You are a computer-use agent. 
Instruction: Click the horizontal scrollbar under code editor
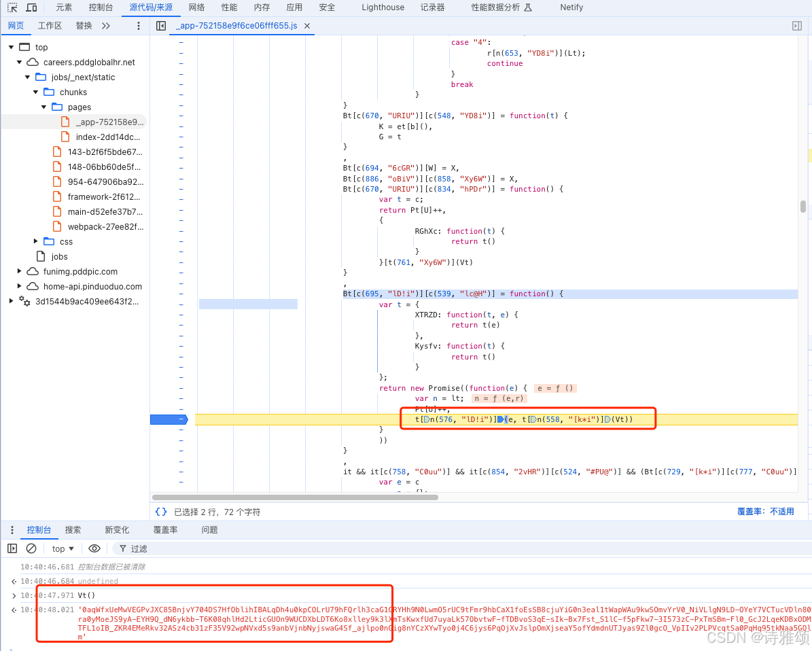tap(295, 497)
